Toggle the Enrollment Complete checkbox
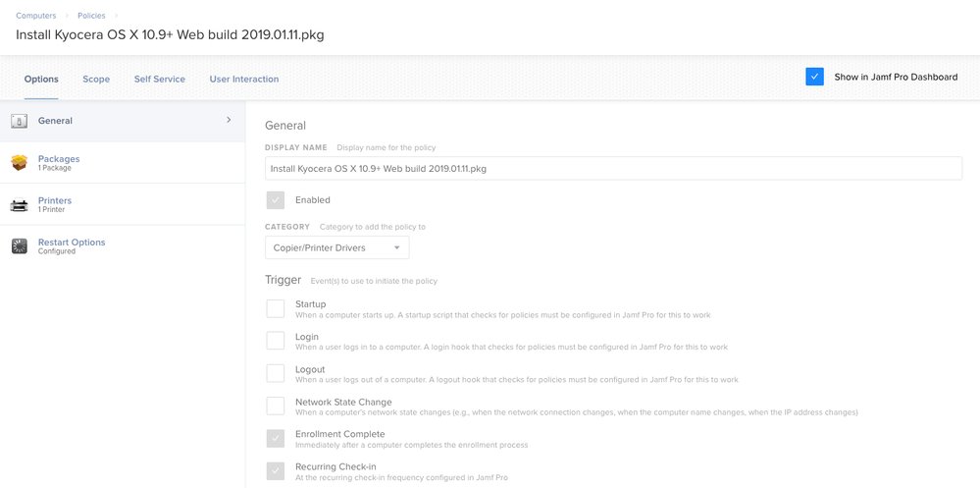The height and width of the screenshot is (488, 980). [276, 439]
